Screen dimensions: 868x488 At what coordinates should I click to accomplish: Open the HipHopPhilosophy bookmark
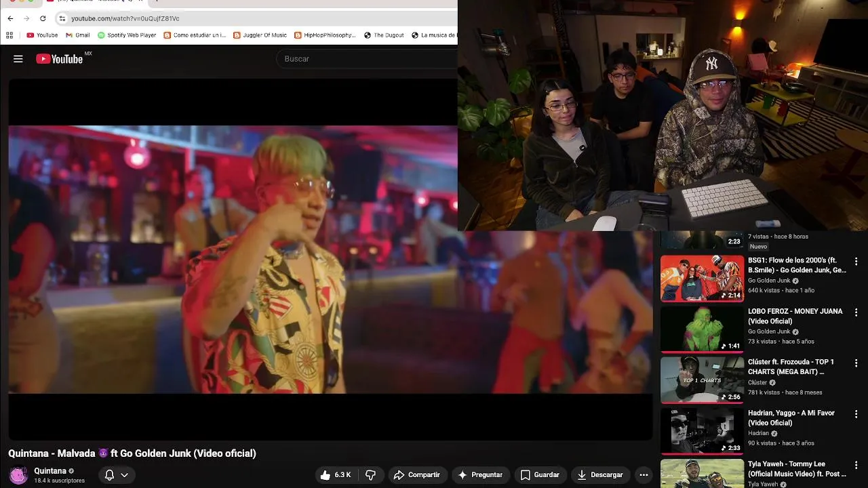pyautogui.click(x=325, y=35)
